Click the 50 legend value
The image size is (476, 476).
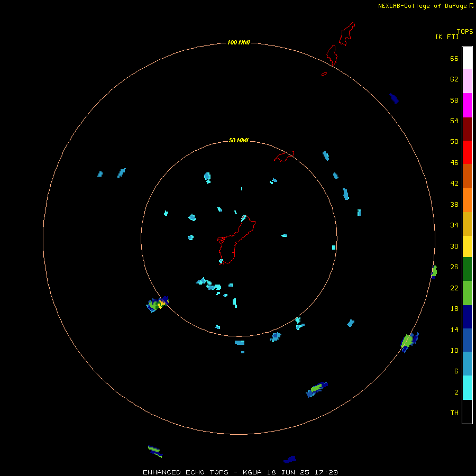point(454,142)
